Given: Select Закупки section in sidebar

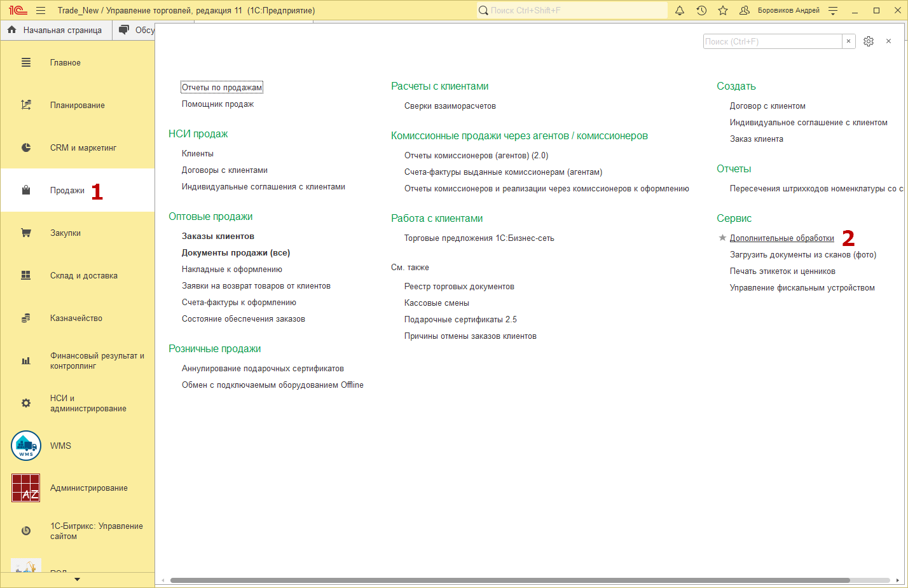Looking at the screenshot, I should click(x=65, y=233).
